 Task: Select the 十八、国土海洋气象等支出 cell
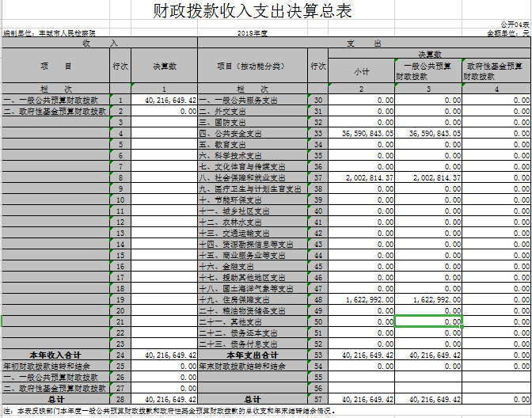click(x=253, y=288)
